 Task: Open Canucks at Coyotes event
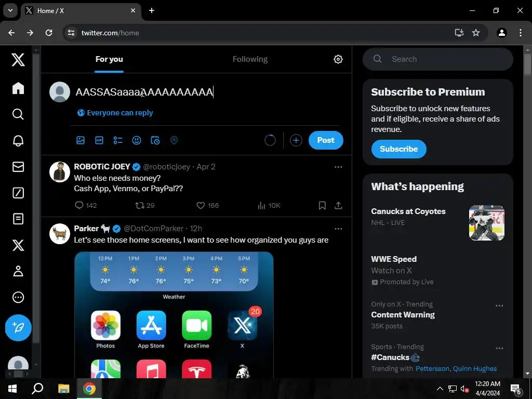click(x=408, y=211)
